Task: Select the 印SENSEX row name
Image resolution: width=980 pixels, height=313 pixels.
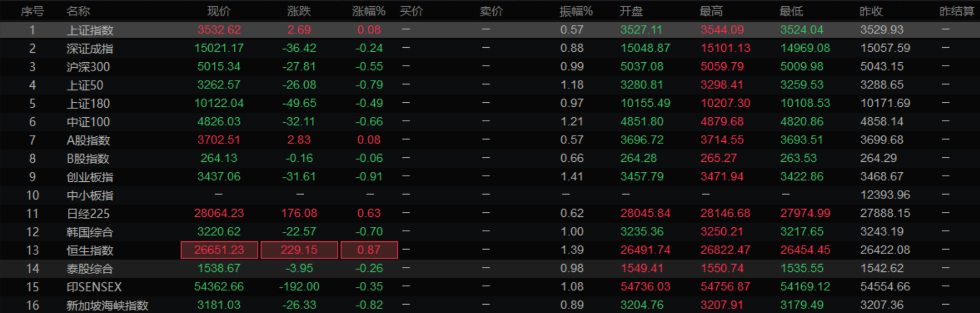Action: coord(94,287)
